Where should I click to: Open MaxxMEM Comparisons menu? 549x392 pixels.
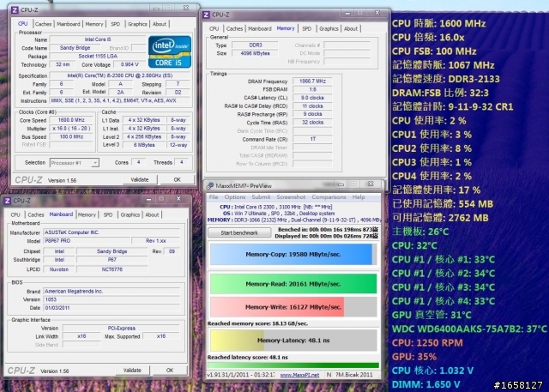(329, 197)
